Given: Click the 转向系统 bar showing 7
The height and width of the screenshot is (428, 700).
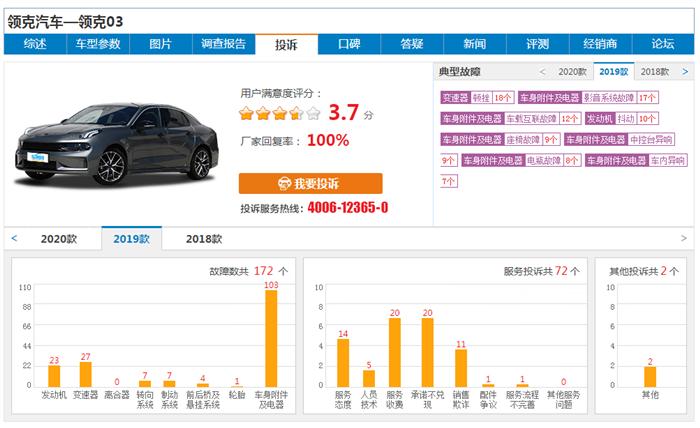Looking at the screenshot, I should pos(145,383).
